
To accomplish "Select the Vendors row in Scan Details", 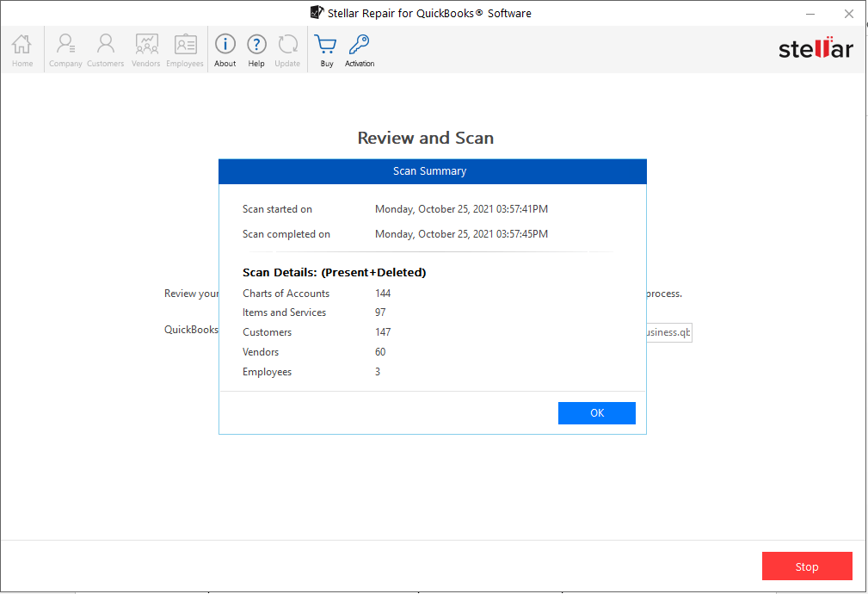I will pos(260,352).
